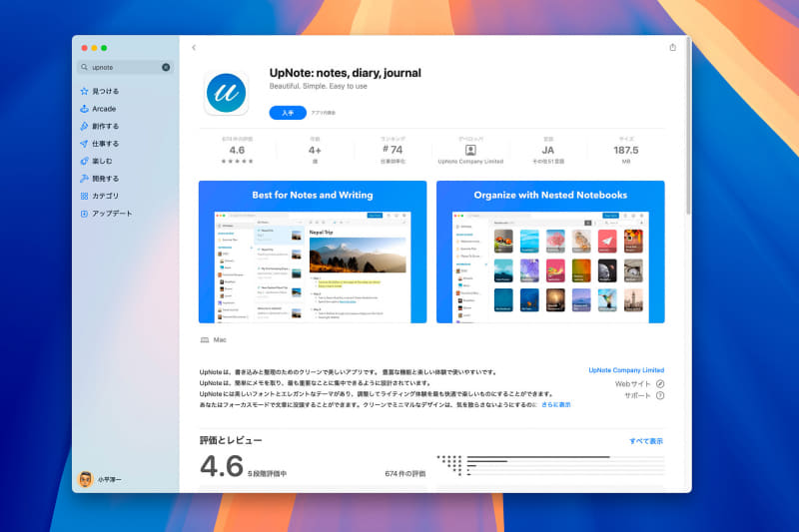Click すべて表示 for reviews
Image resolution: width=799 pixels, height=532 pixels.
(x=646, y=441)
